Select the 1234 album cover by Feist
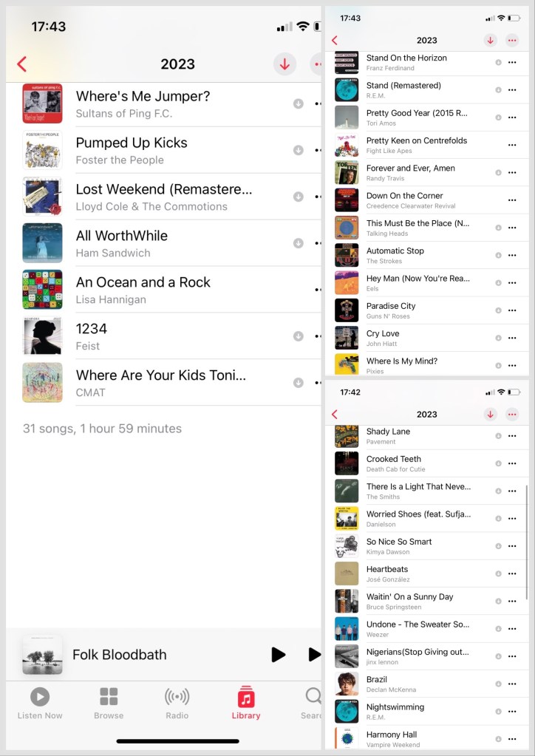 coord(42,336)
